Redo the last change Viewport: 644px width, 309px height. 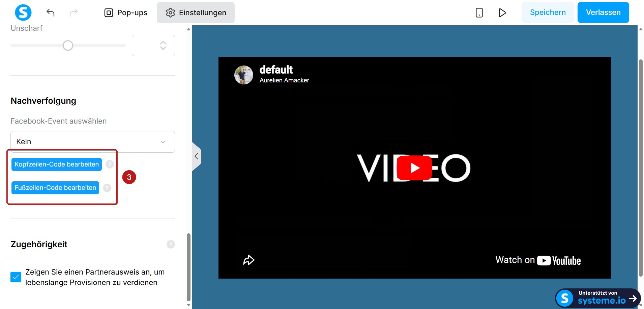74,12
